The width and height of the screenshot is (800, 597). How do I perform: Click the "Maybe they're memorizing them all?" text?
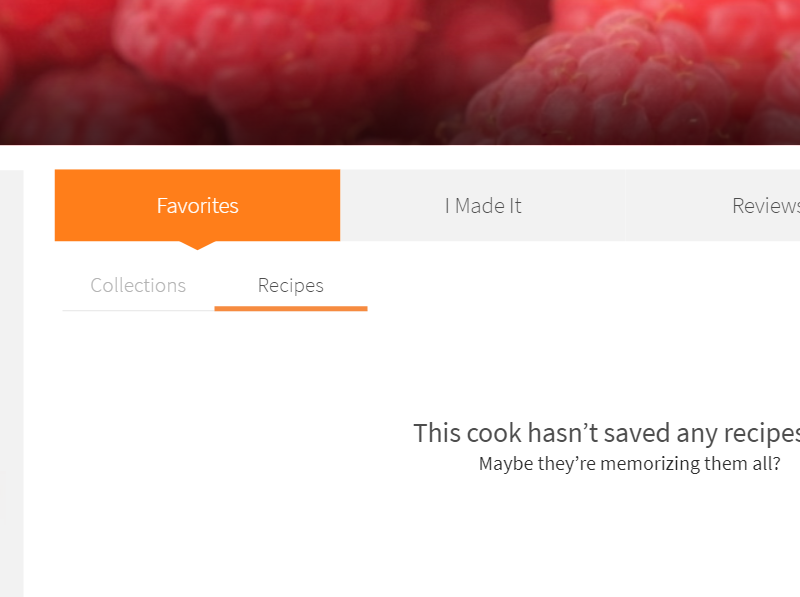629,464
